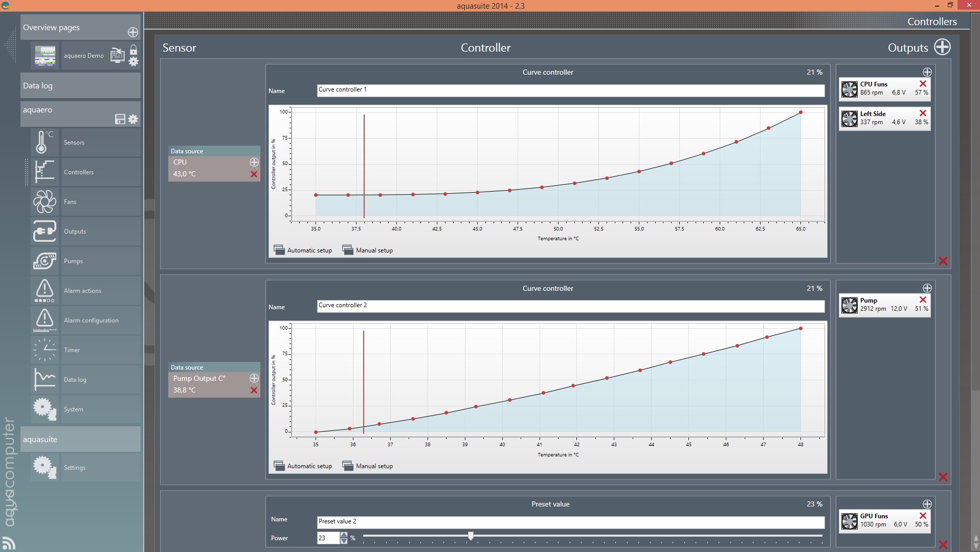
Task: Click the lock icon beside aquaero Demo
Action: point(133,50)
